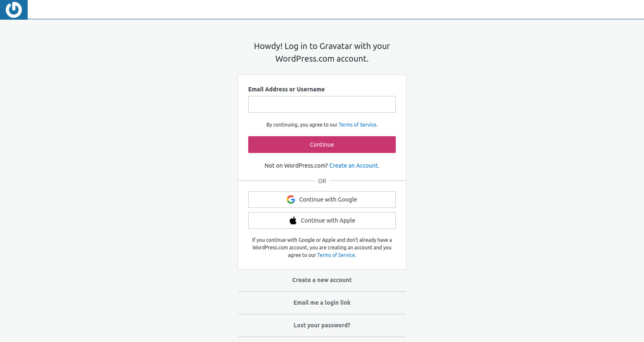
Task: Click the Apple logo icon
Action: point(293,220)
